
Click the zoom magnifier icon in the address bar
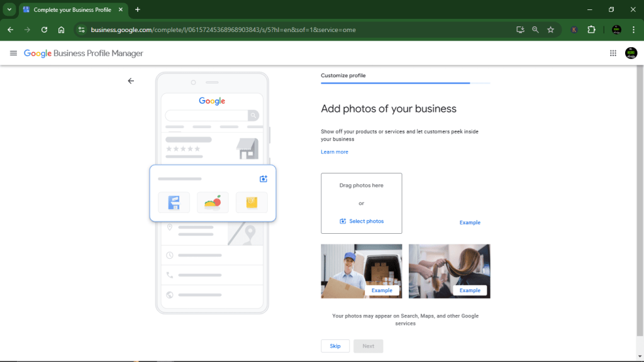pos(535,29)
